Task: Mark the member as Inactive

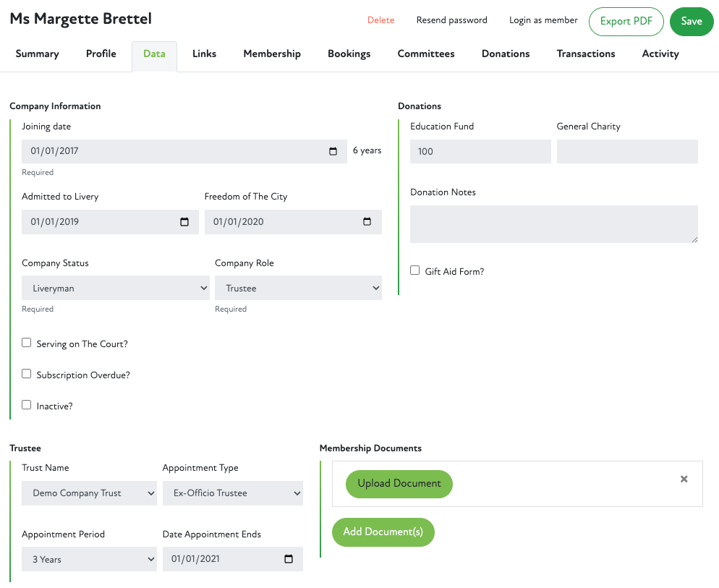Action: [27, 406]
